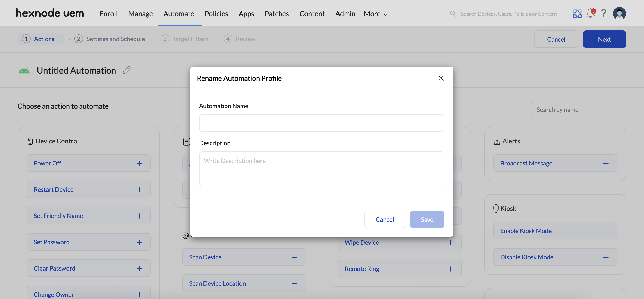Click the Search by name field
The image size is (644, 299).
[x=579, y=110]
